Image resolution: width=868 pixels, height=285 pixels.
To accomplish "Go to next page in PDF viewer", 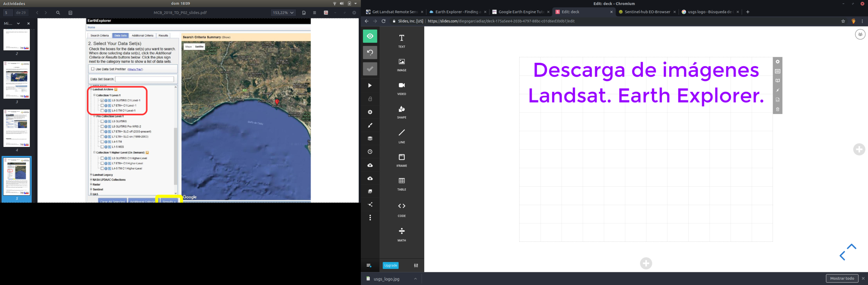I will point(46,13).
